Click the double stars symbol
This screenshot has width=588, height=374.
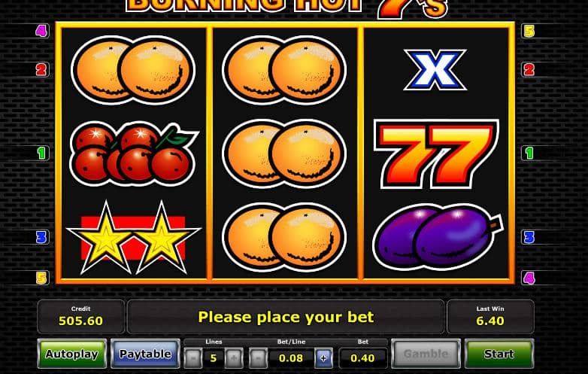134,238
